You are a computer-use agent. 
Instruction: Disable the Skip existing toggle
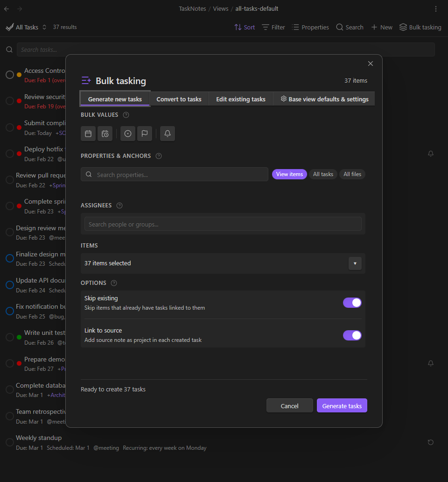point(352,303)
